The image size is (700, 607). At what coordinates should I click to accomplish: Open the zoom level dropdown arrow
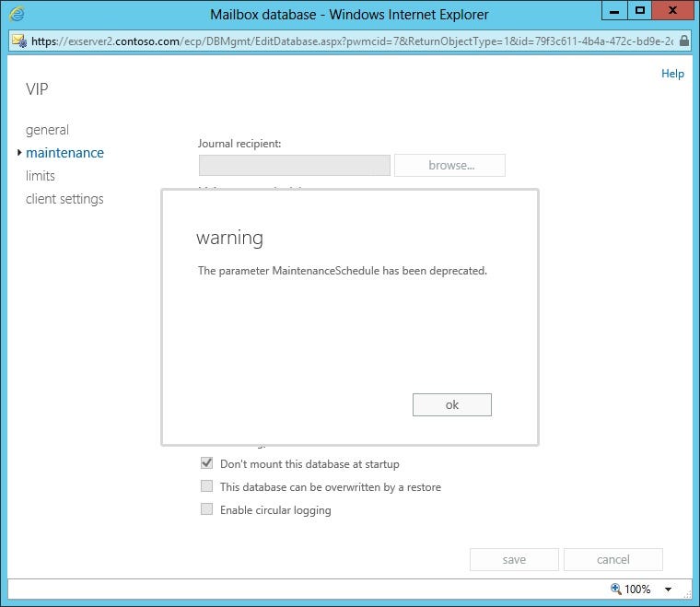[667, 589]
